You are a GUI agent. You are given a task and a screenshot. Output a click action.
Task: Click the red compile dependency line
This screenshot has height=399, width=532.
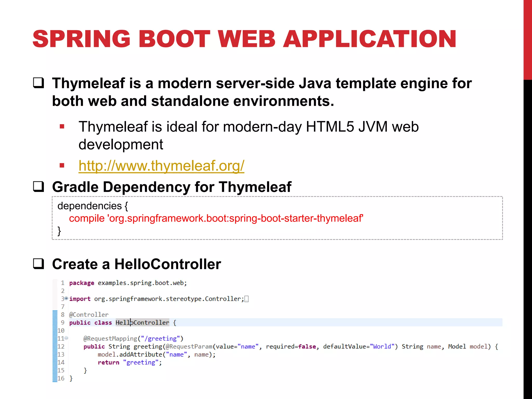tap(216, 218)
